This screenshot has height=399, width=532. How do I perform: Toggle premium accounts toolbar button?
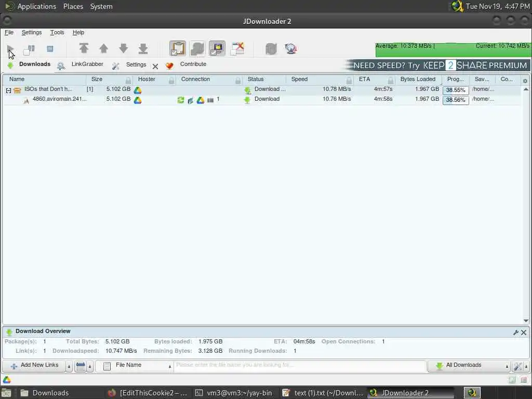point(217,48)
